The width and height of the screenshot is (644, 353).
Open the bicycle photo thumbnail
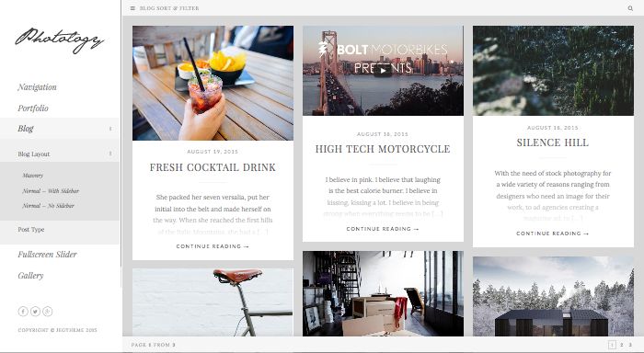213,302
